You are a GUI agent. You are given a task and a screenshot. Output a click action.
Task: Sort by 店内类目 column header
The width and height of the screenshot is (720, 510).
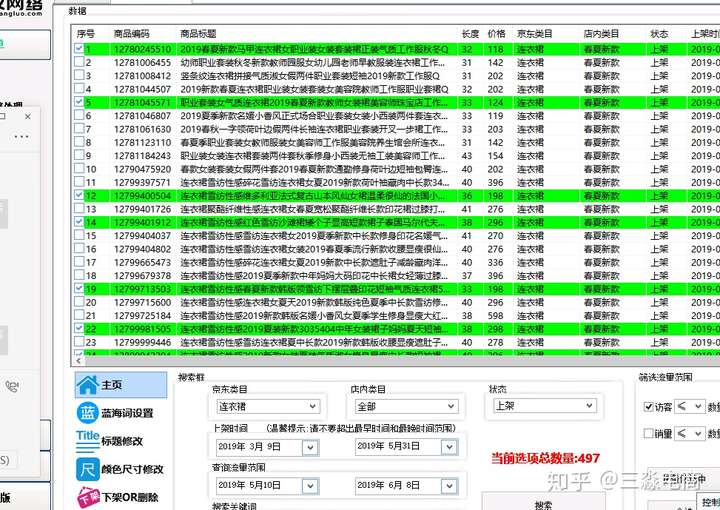point(601,34)
